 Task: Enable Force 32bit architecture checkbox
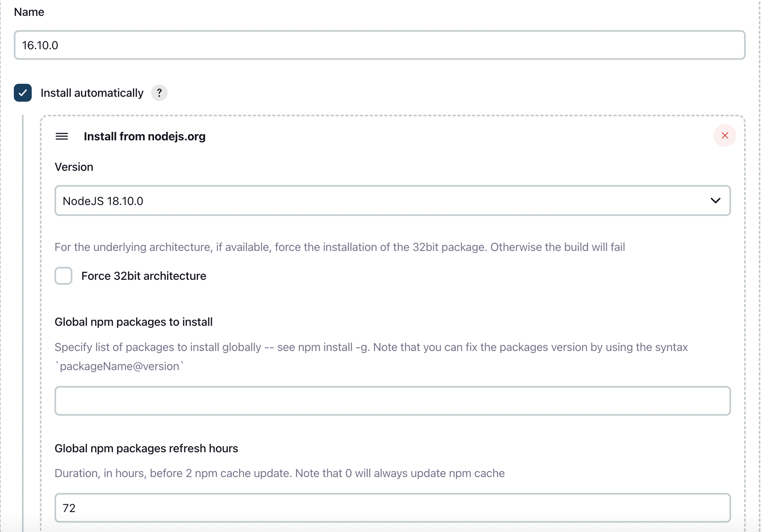63,276
